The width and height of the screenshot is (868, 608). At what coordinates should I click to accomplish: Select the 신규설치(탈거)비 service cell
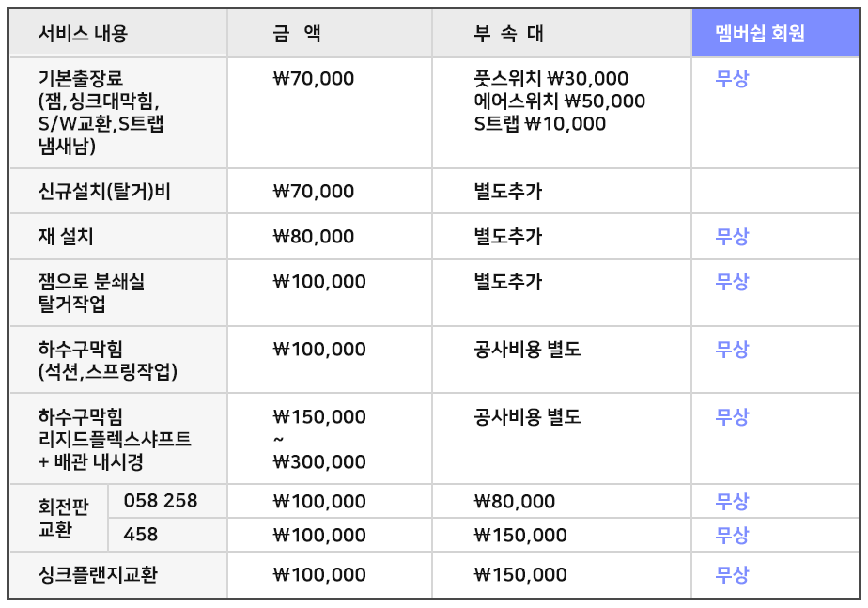coord(118,191)
